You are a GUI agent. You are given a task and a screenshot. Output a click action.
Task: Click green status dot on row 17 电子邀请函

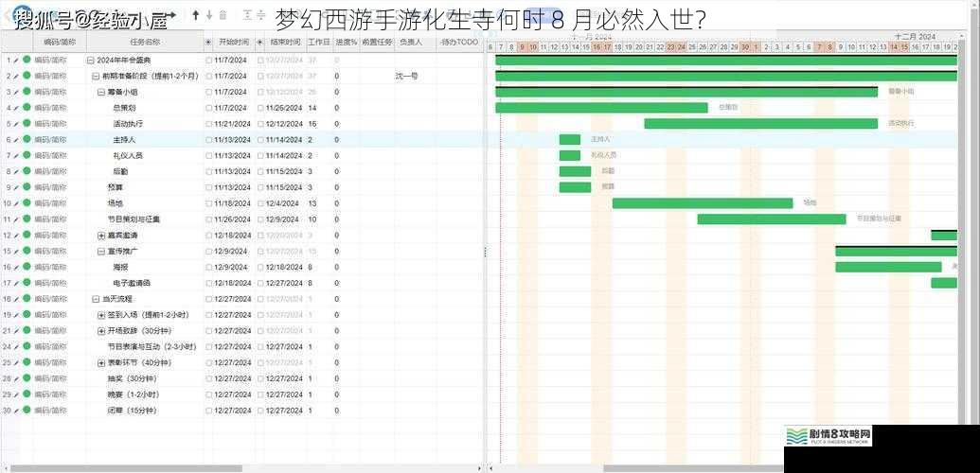coord(27,283)
